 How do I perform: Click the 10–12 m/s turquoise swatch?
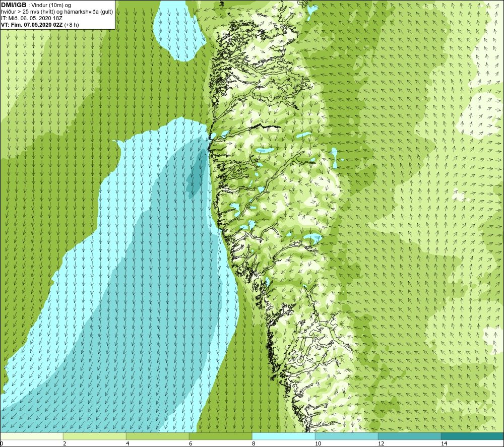tap(347, 436)
